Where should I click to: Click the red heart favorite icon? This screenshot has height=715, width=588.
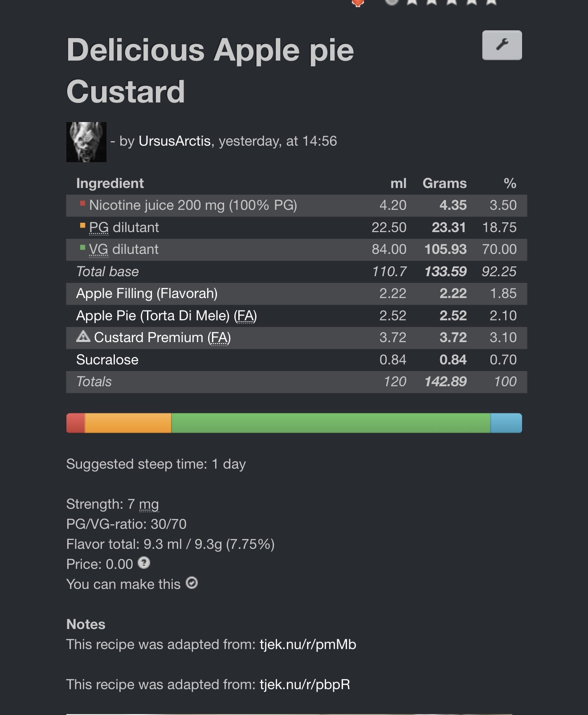pyautogui.click(x=358, y=2)
